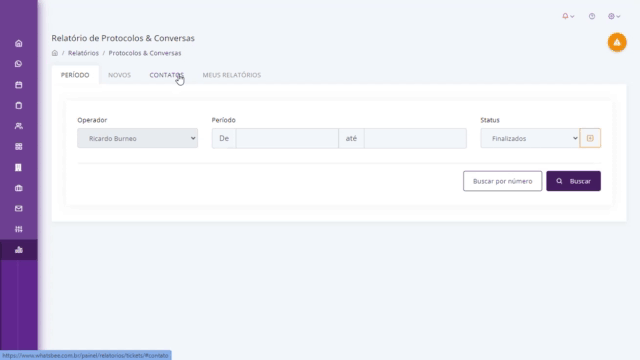Image resolution: width=640 pixels, height=360 pixels.
Task: Open the WhatsApp chat icon in the sidebar
Action: coord(18,64)
